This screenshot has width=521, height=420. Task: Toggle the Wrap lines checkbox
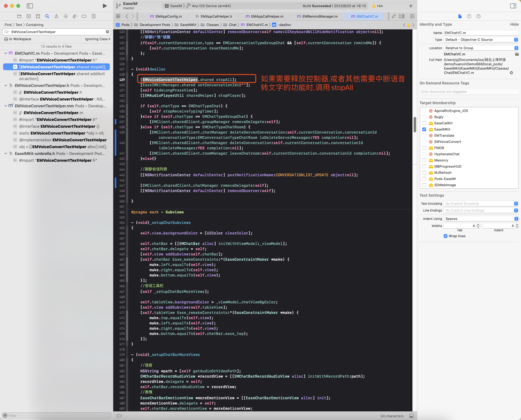446,236
